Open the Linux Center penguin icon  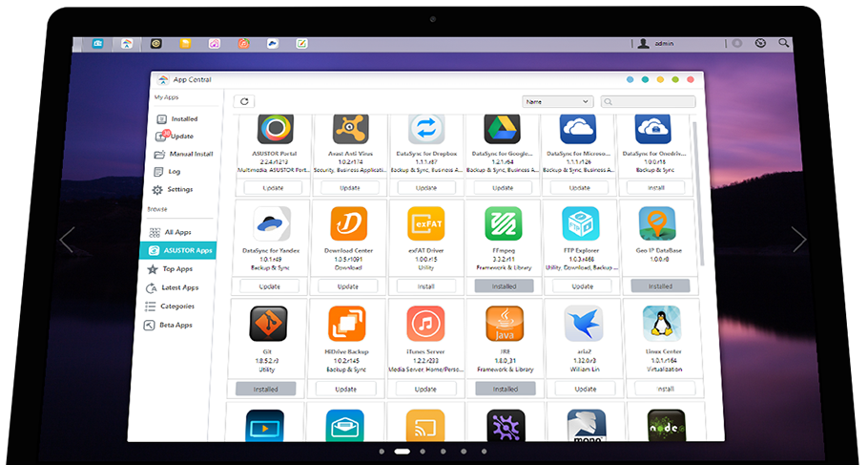tap(662, 324)
